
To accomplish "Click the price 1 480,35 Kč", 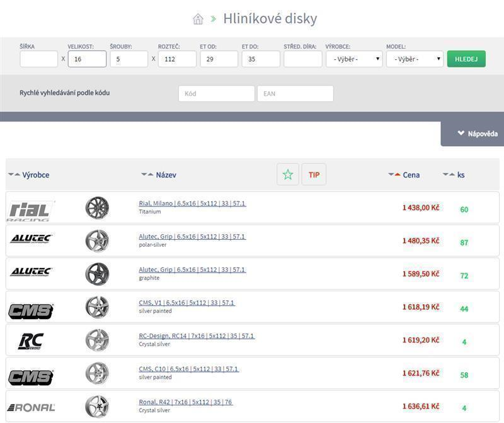I will (421, 240).
